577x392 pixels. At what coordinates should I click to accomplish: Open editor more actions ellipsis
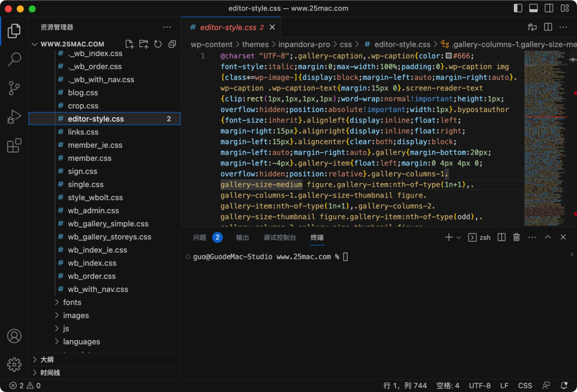(x=564, y=27)
